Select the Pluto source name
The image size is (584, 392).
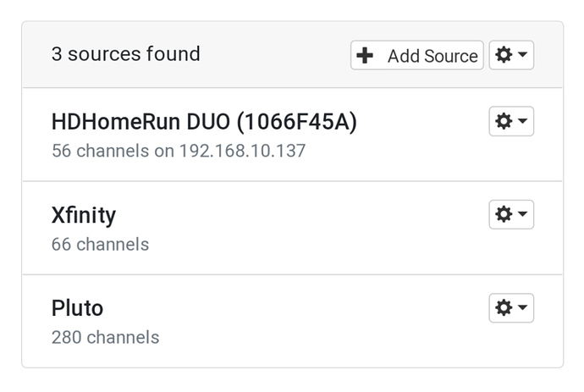77,308
